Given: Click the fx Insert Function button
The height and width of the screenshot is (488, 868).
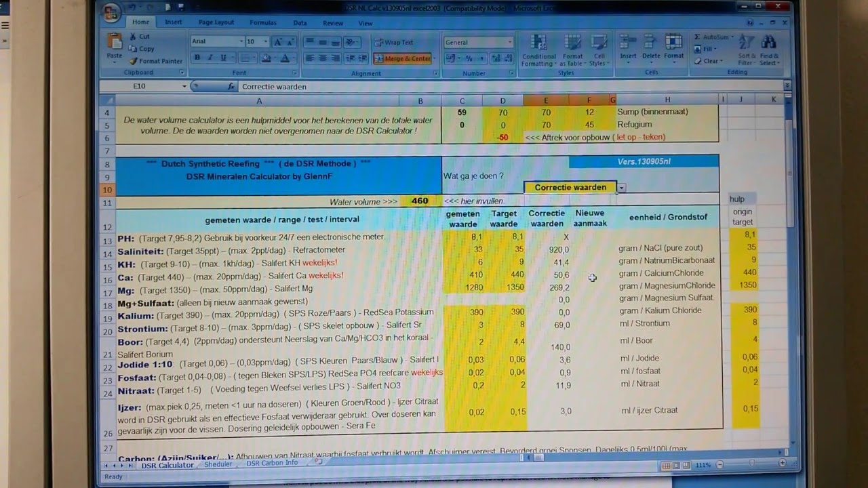Looking at the screenshot, I should (231, 87).
